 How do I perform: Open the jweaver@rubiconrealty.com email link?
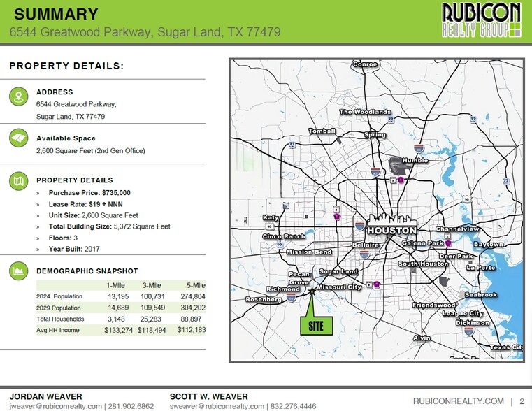50,405
